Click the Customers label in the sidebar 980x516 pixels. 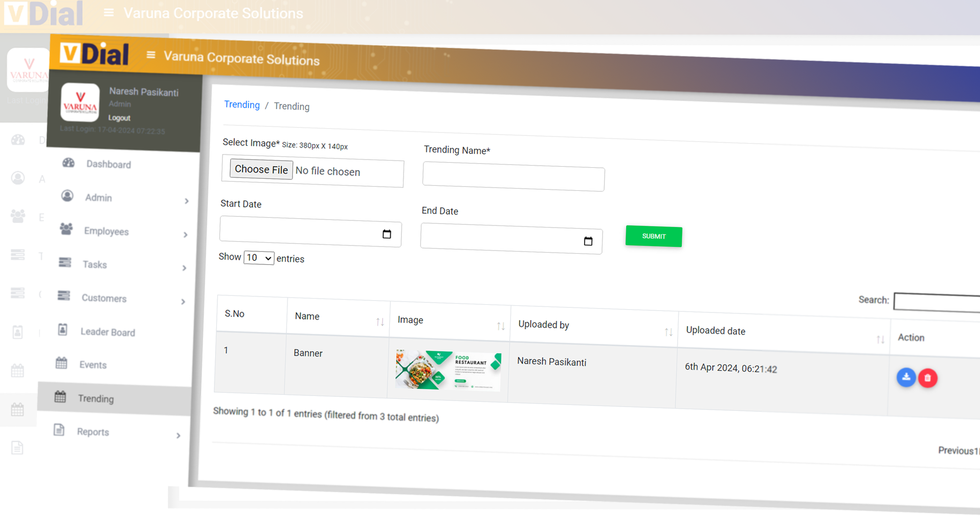click(104, 298)
